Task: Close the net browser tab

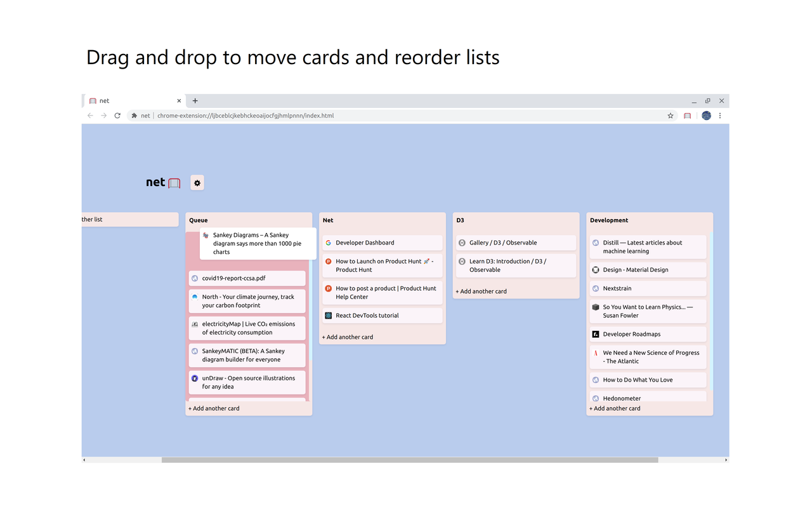Action: pyautogui.click(x=179, y=101)
